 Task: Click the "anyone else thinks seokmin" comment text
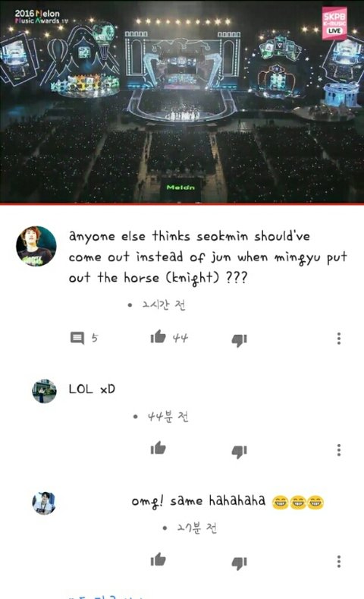coord(208,257)
